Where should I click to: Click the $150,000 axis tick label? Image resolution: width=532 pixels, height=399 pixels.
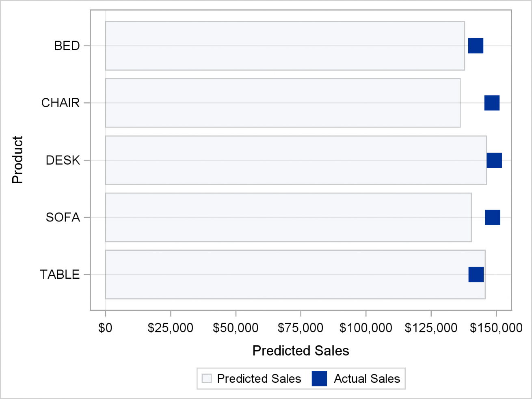[496, 328]
